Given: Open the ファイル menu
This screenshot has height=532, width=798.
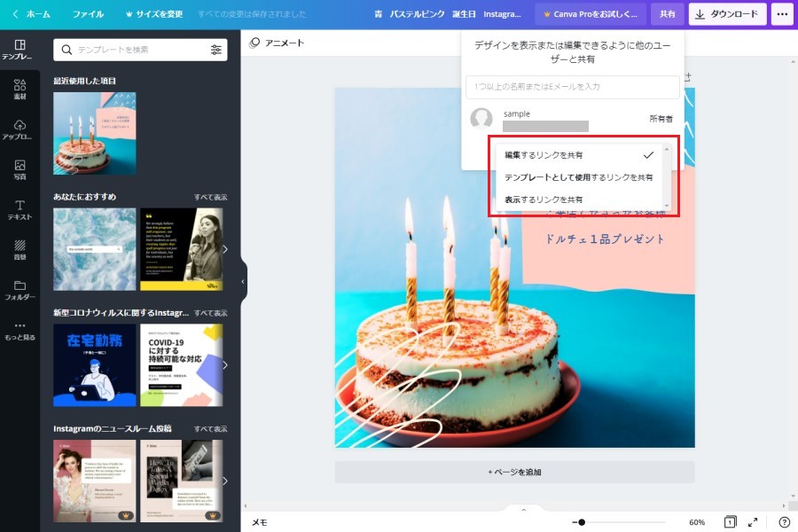Looking at the screenshot, I should (88, 14).
